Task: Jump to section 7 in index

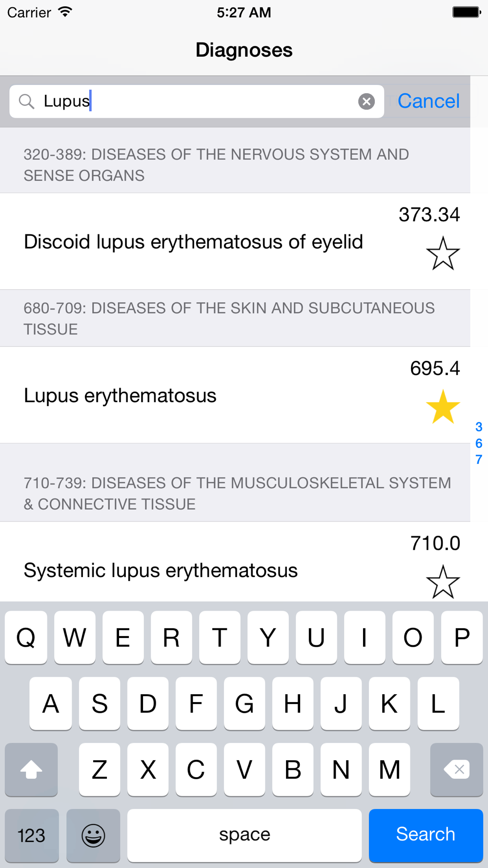Action: tap(479, 459)
